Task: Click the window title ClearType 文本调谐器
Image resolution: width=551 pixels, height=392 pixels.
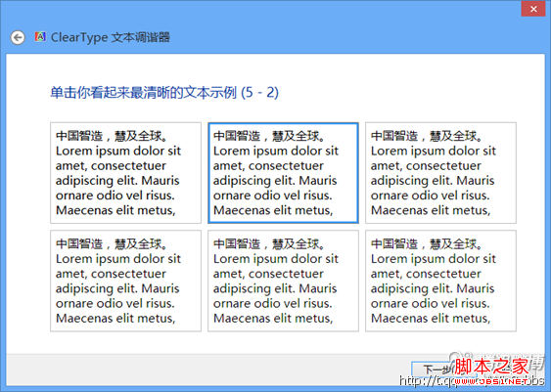Action: pyautogui.click(x=111, y=37)
